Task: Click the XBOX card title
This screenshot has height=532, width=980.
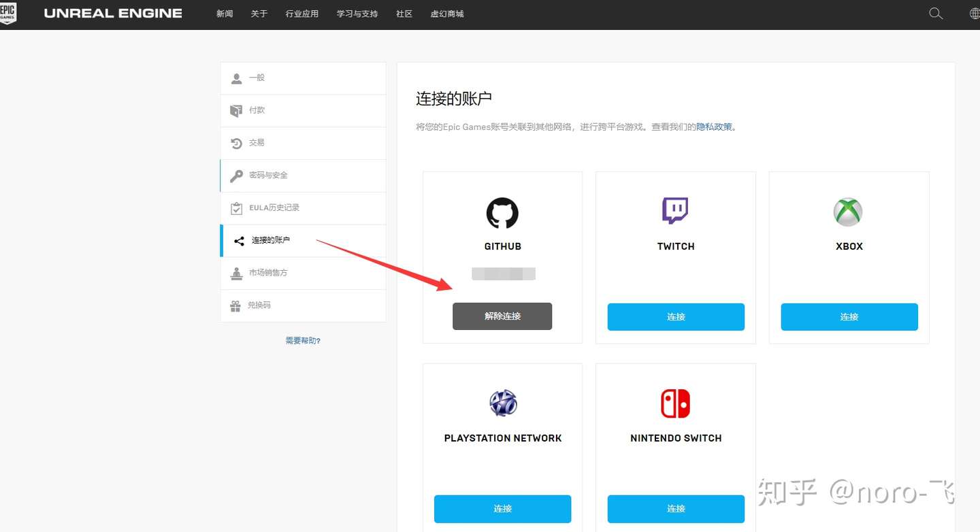Action: pyautogui.click(x=849, y=247)
